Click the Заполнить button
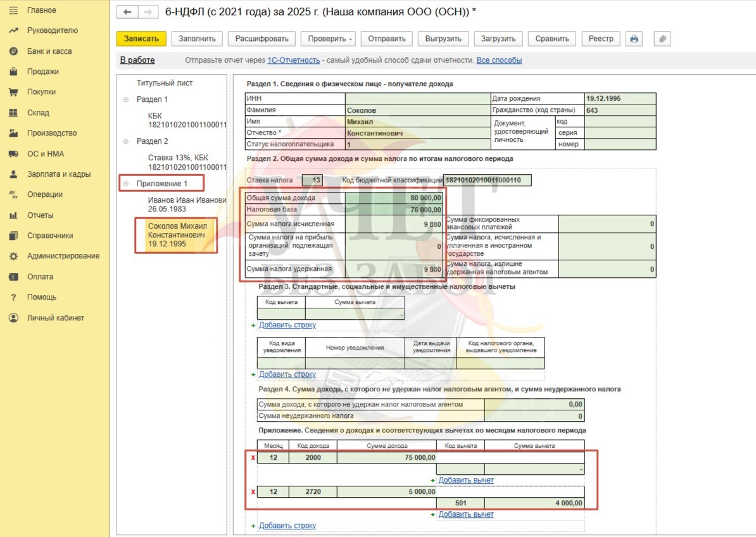756x537 pixels. [x=197, y=39]
